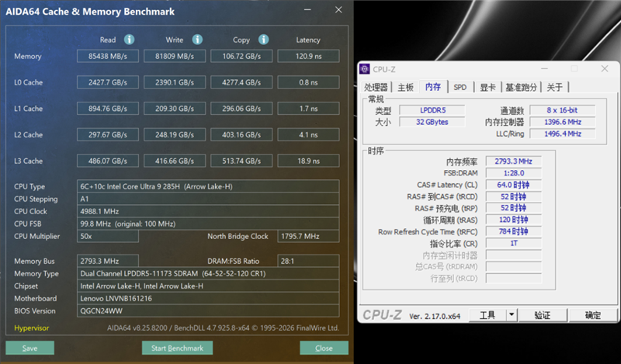Click the CPU Clock value 4988.1 MHz
621x364 pixels.
208,211
